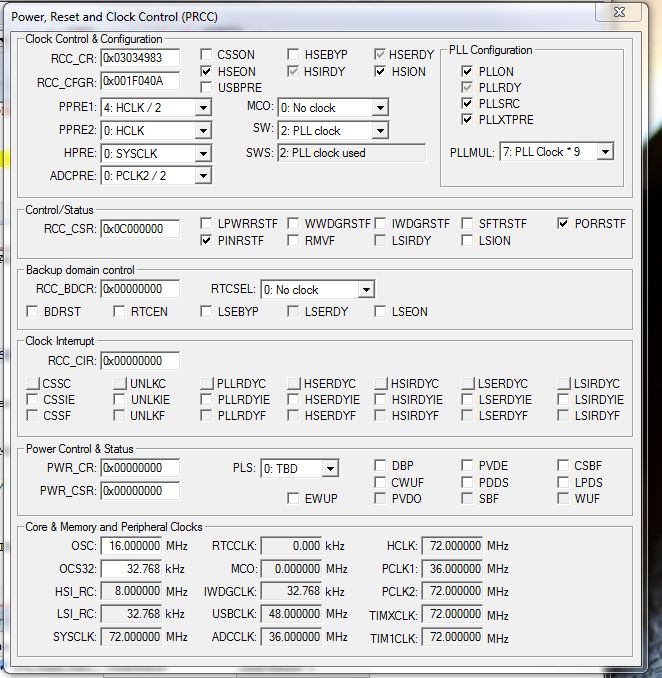Enable the RTCEN checkbox
The width and height of the screenshot is (662, 678).
[119, 311]
